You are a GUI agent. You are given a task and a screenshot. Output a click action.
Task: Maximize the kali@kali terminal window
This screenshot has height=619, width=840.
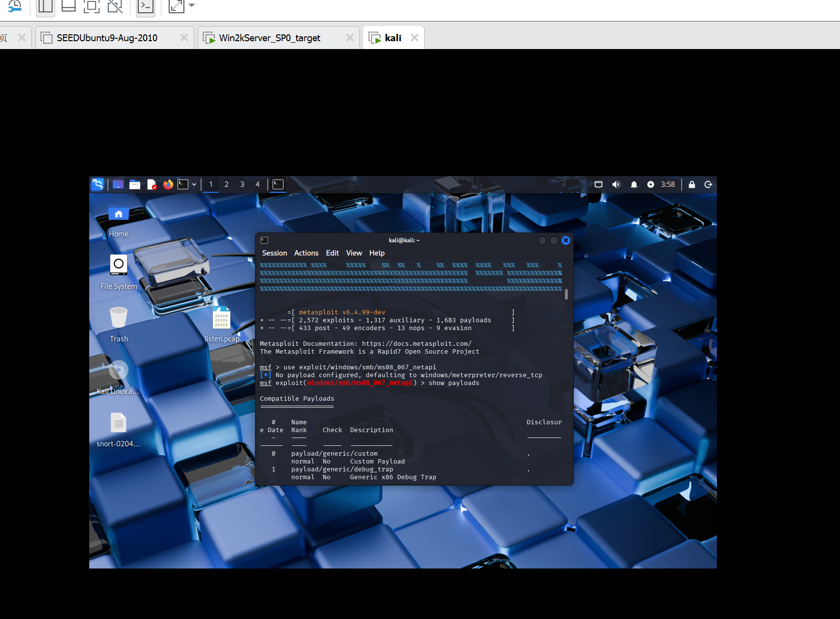tap(554, 240)
